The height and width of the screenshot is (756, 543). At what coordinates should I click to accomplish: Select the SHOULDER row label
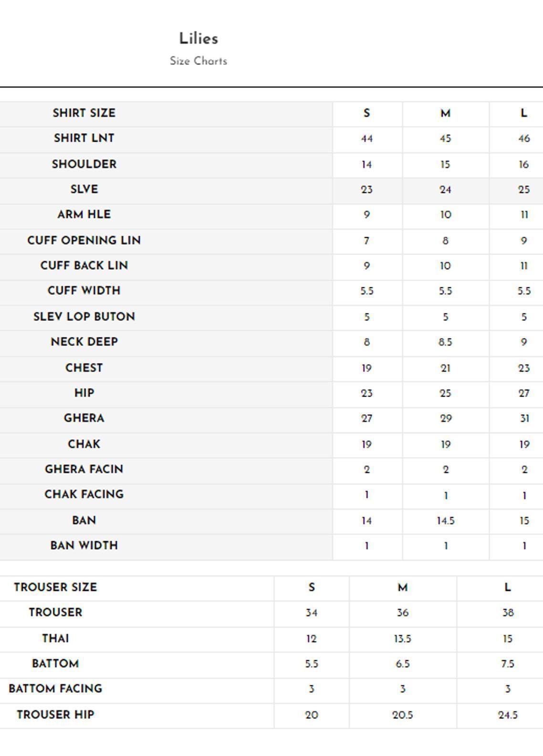(x=84, y=164)
